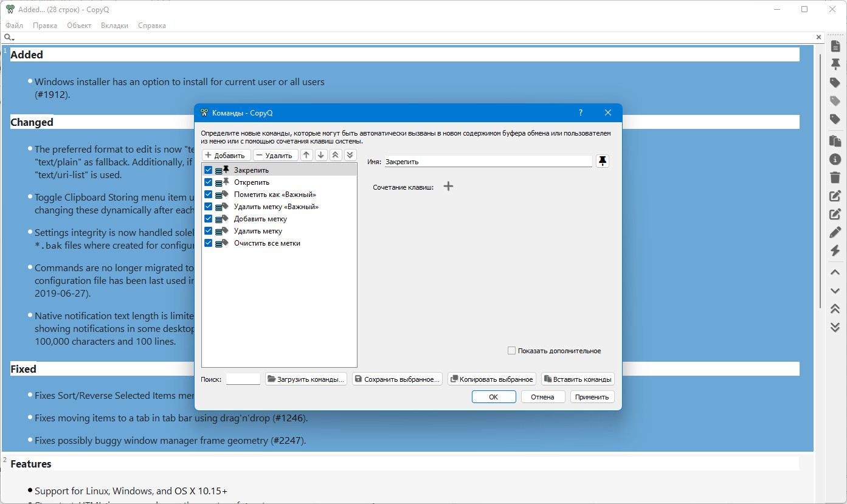Viewport: 847px width, 504px height.
Task: Uncheck the «Закрепить» command checkbox
Action: click(x=209, y=170)
